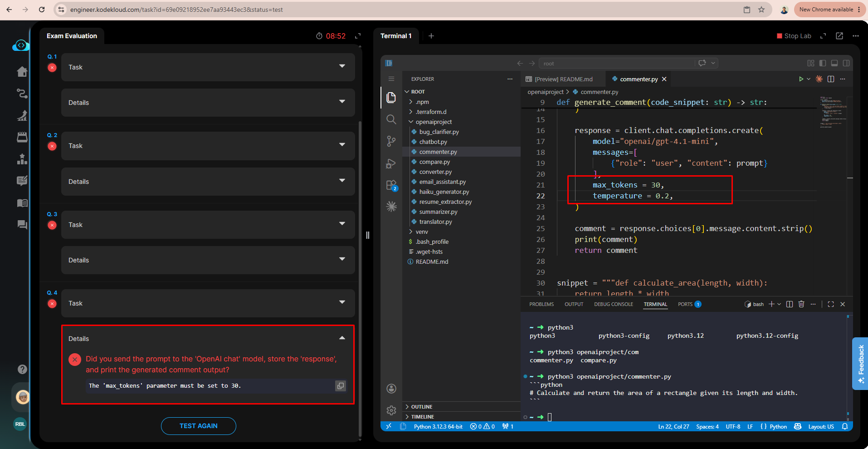Screen dimensions: 868x449
Task: Bookmark this page with the star icon
Action: click(x=761, y=10)
